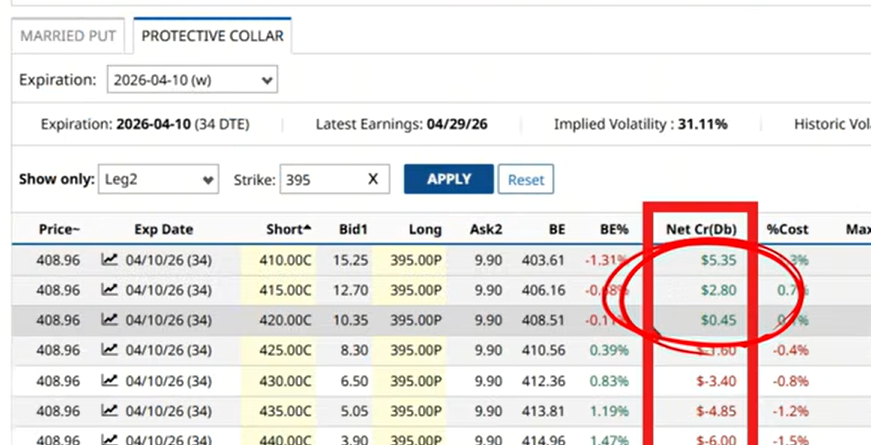Open chart icon for 430.00C row
This screenshot has height=445, width=871.
(x=110, y=381)
